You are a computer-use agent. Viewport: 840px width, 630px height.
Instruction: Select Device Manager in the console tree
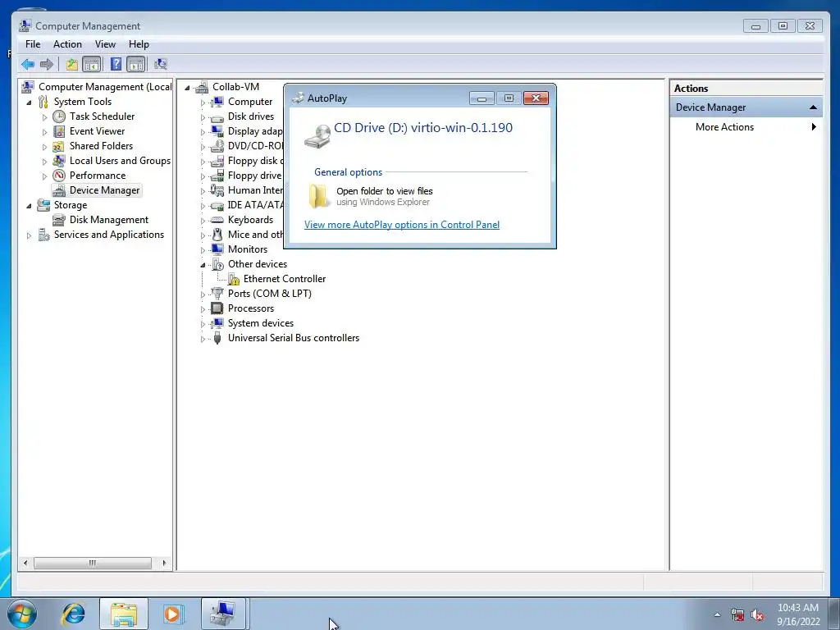(x=104, y=190)
